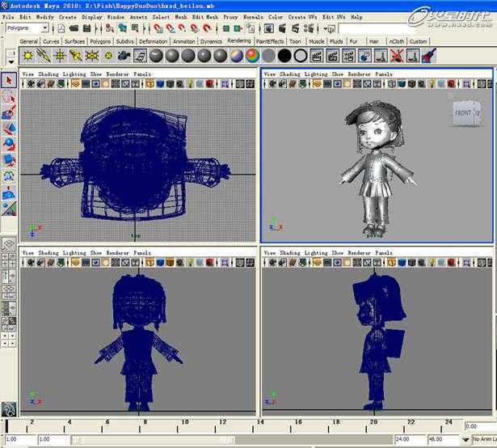Image resolution: width=497 pixels, height=448 pixels.
Task: Toggle use all lights bulb in perspective panel
Action: [432, 84]
